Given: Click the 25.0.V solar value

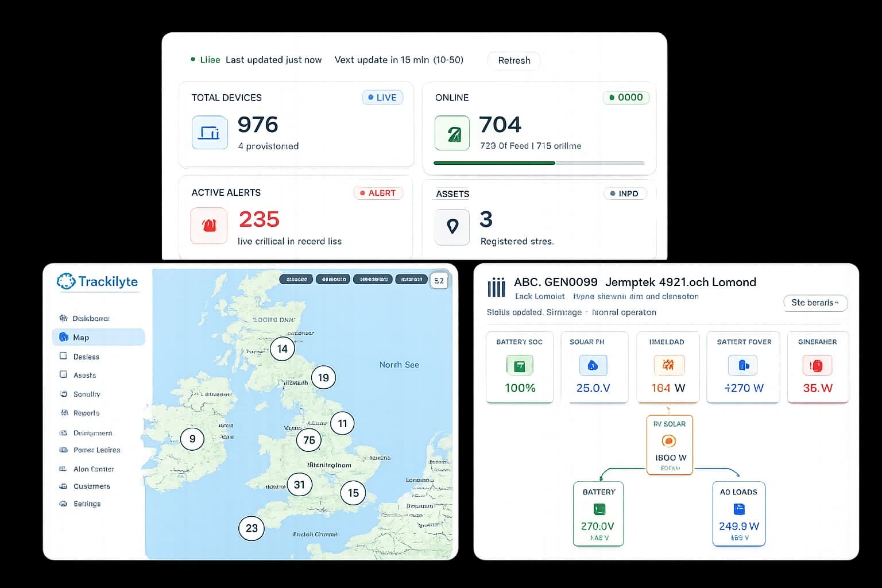Looking at the screenshot, I should point(593,388).
